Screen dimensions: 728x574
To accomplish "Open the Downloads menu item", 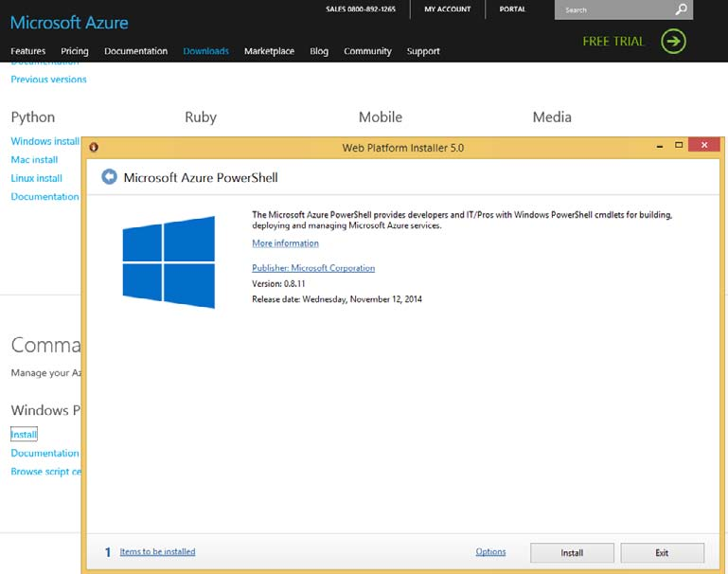I will pos(205,51).
